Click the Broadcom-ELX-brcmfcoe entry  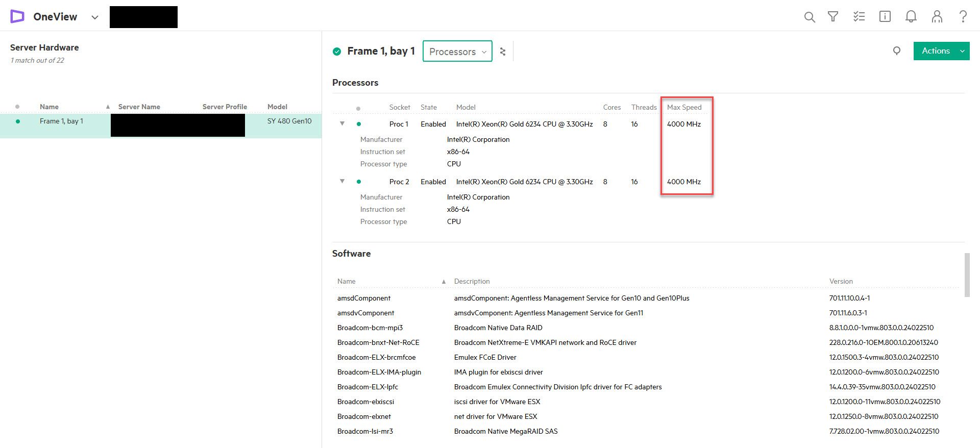tap(377, 357)
